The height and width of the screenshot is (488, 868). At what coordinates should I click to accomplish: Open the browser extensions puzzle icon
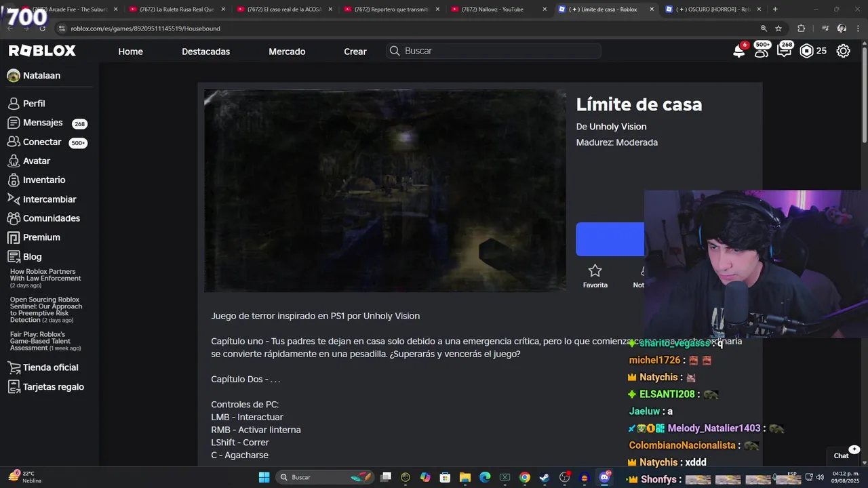(x=802, y=28)
